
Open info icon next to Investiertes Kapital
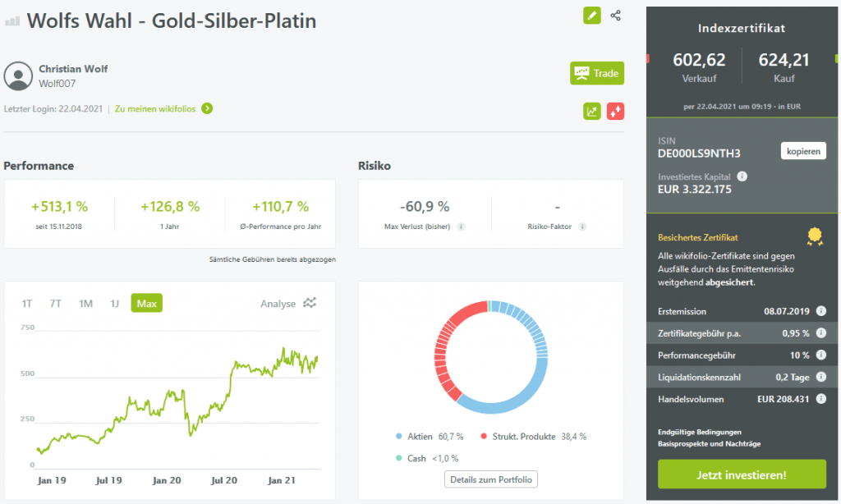click(742, 176)
